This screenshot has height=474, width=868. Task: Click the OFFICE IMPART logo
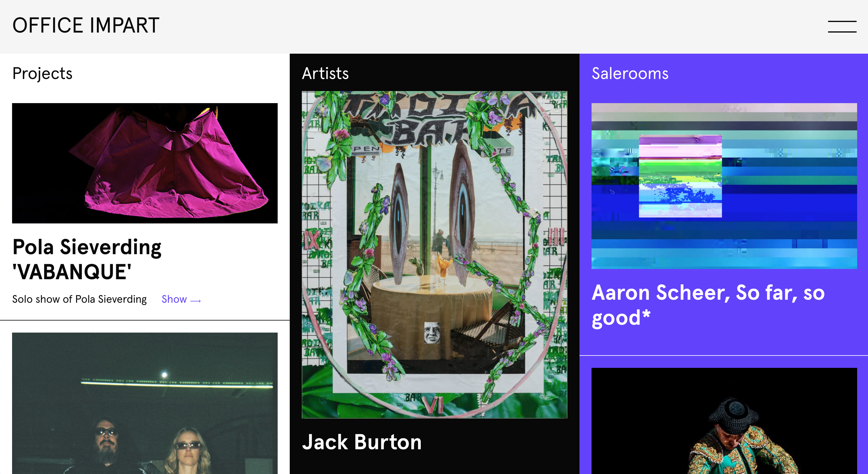point(86,25)
